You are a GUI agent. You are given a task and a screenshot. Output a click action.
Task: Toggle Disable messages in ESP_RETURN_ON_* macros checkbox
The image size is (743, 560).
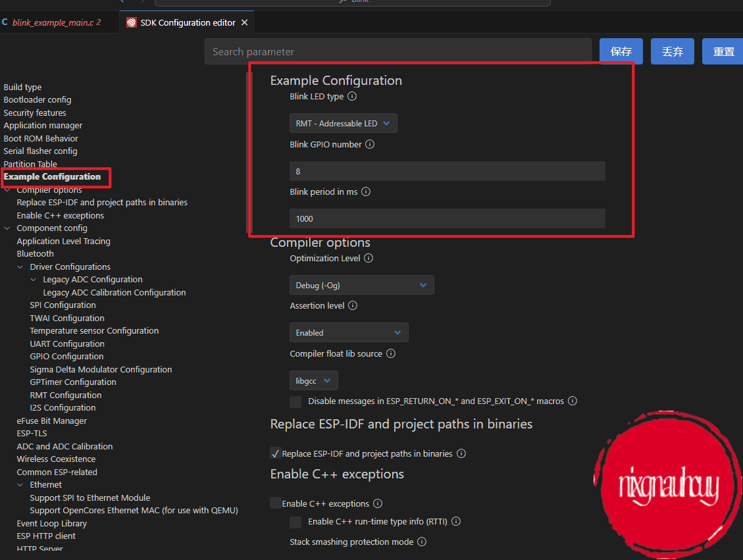pos(296,401)
